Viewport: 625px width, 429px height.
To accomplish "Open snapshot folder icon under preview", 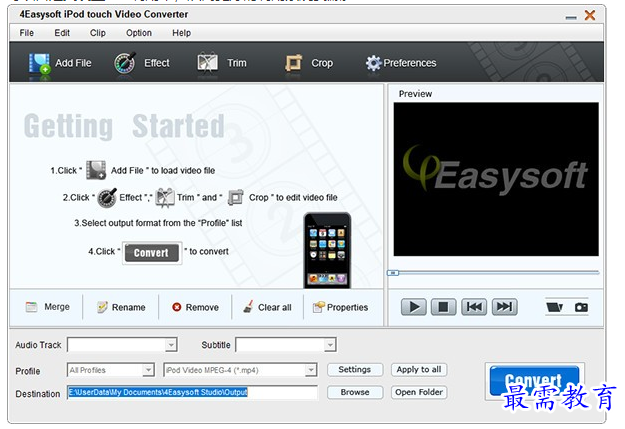I will 554,307.
